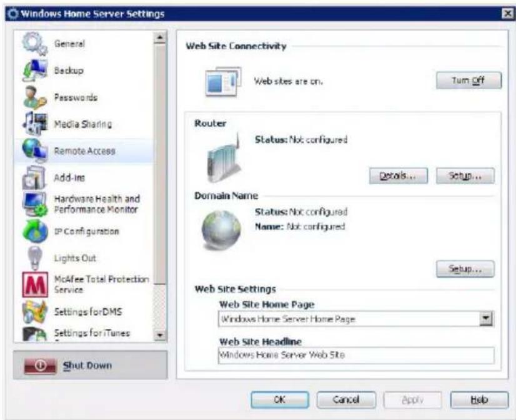Click the Passwords user-key icon
This screenshot has height=420, width=516.
tap(35, 97)
